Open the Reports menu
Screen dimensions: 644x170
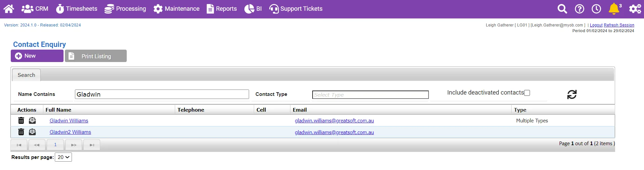click(222, 9)
